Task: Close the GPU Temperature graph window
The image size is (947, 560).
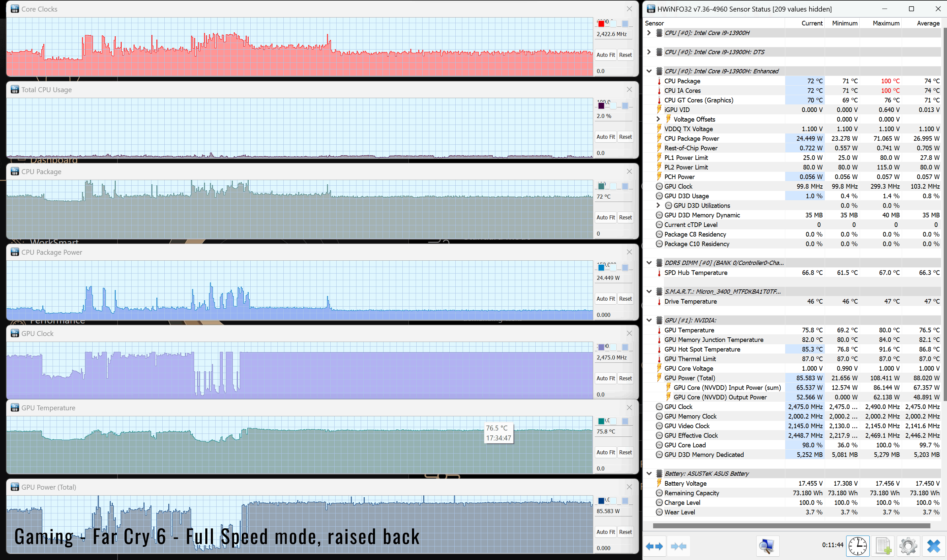Action: pos(629,408)
